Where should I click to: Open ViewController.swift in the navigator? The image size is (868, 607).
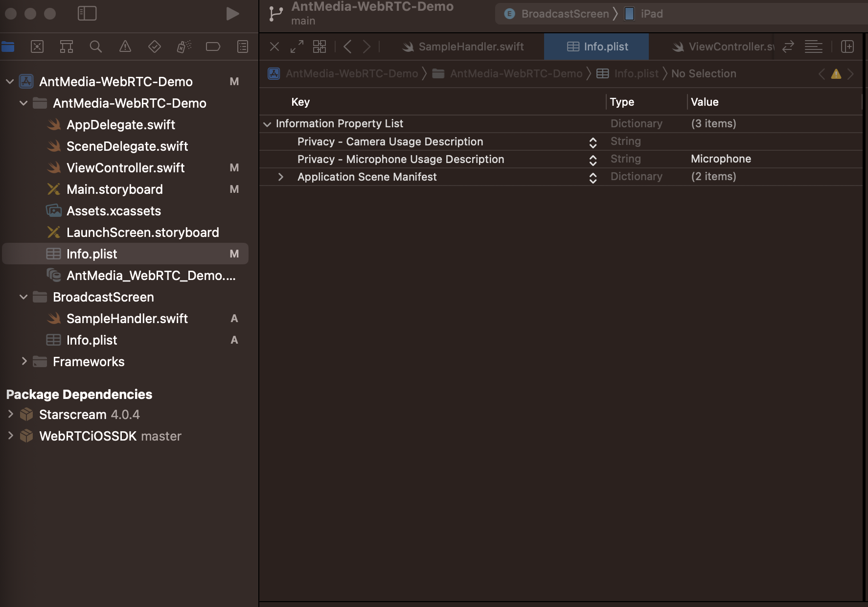click(x=125, y=167)
